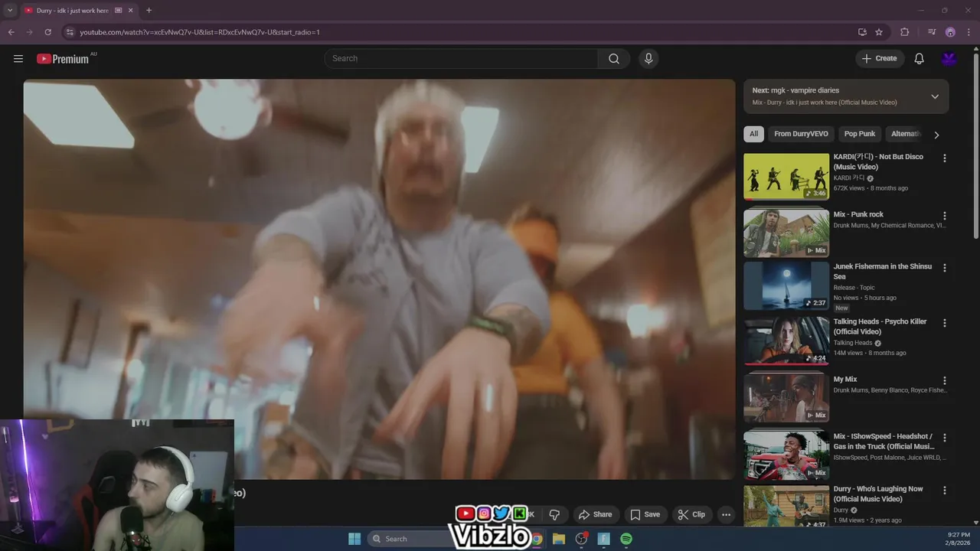Open more actions ellipsis under video

726,514
